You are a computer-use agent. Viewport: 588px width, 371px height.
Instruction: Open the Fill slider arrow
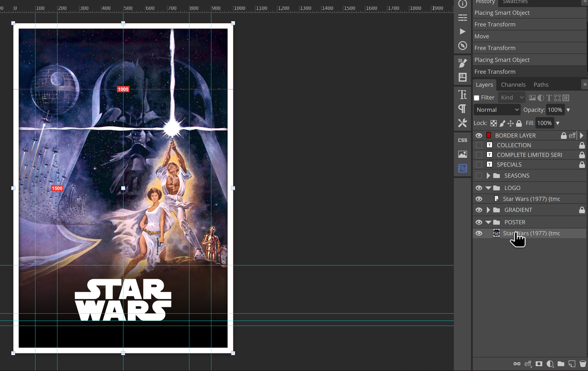(558, 123)
